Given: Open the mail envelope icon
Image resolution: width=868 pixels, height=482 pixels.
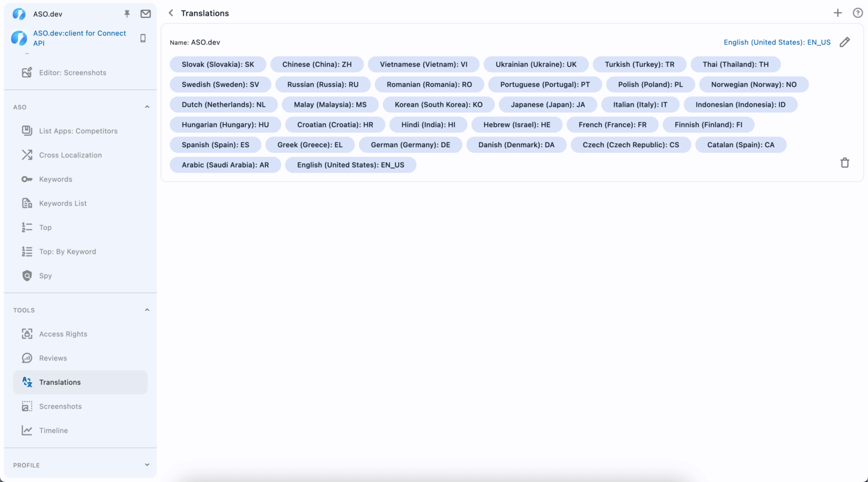Looking at the screenshot, I should [145, 14].
